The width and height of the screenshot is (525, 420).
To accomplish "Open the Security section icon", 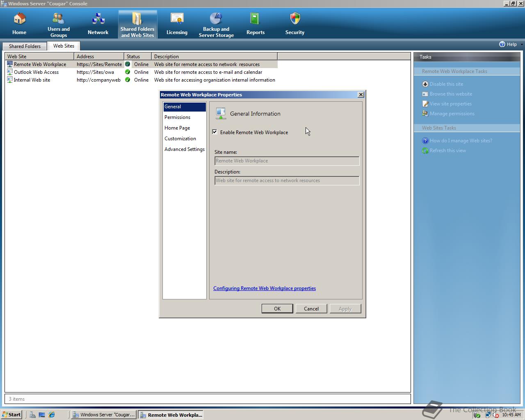I will click(295, 19).
